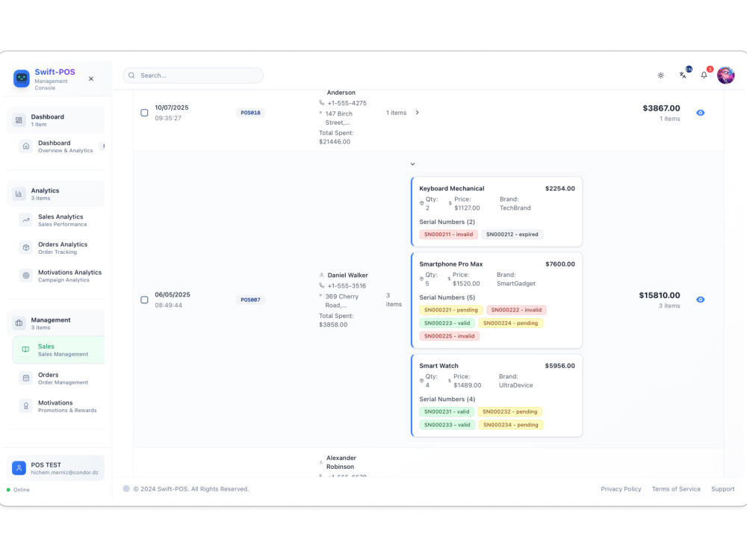Click the Swift-POS robot logo icon
This screenshot has width=747, height=560.
click(22, 78)
